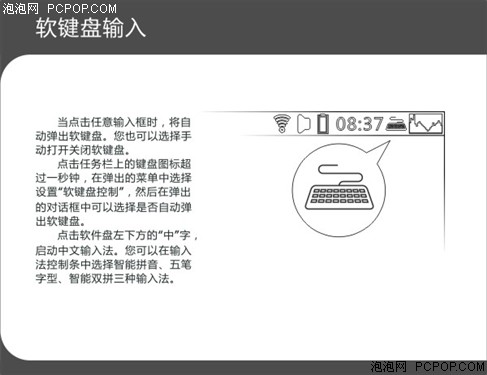Click bottom-right PCPOP.COM watermark

coord(450,367)
